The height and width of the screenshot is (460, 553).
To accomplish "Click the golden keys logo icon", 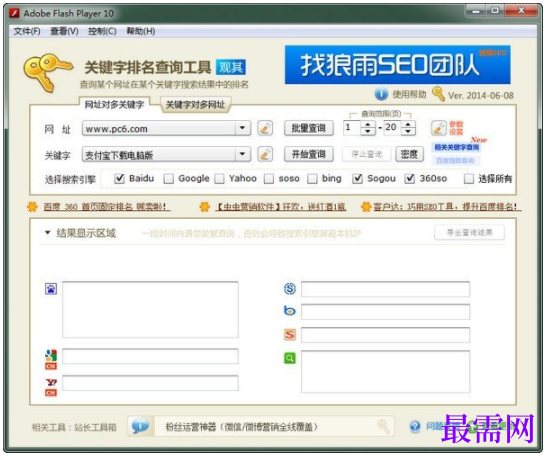I will [48, 72].
